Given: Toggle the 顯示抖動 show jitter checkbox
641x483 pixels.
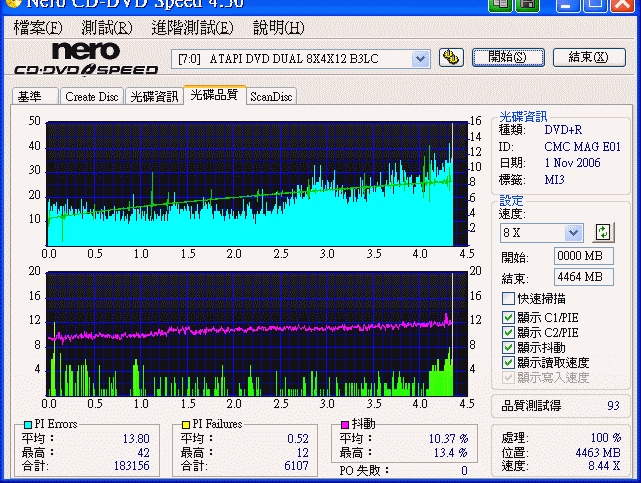Looking at the screenshot, I should point(508,347).
